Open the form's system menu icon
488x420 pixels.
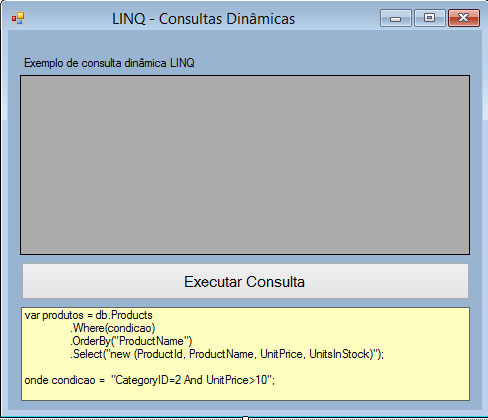18,18
